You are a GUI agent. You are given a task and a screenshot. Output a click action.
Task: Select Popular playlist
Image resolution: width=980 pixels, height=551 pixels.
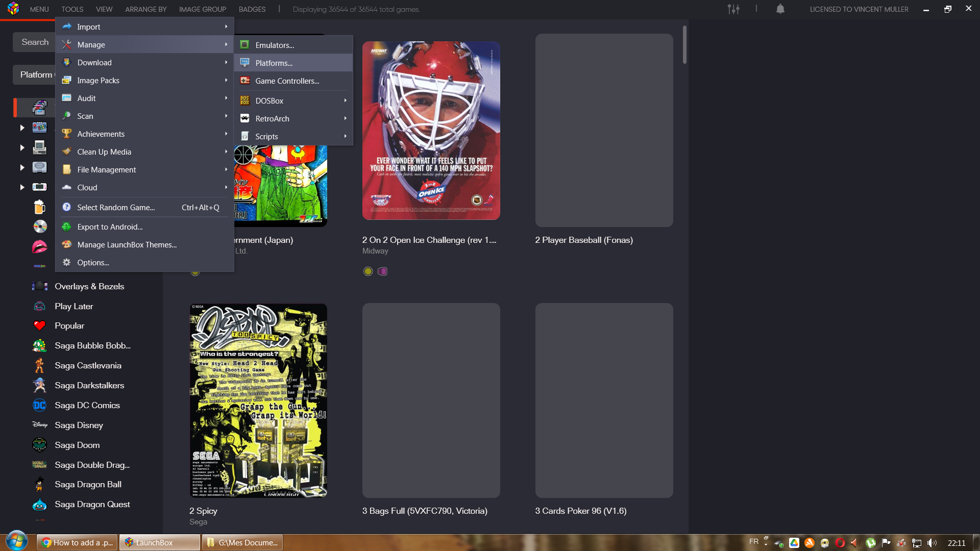69,325
